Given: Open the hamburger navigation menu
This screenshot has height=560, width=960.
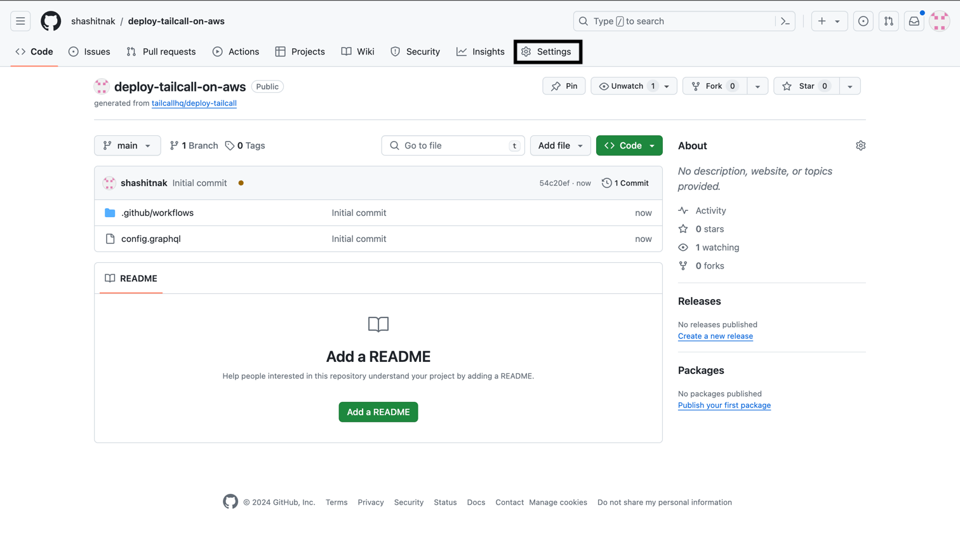Looking at the screenshot, I should (20, 21).
